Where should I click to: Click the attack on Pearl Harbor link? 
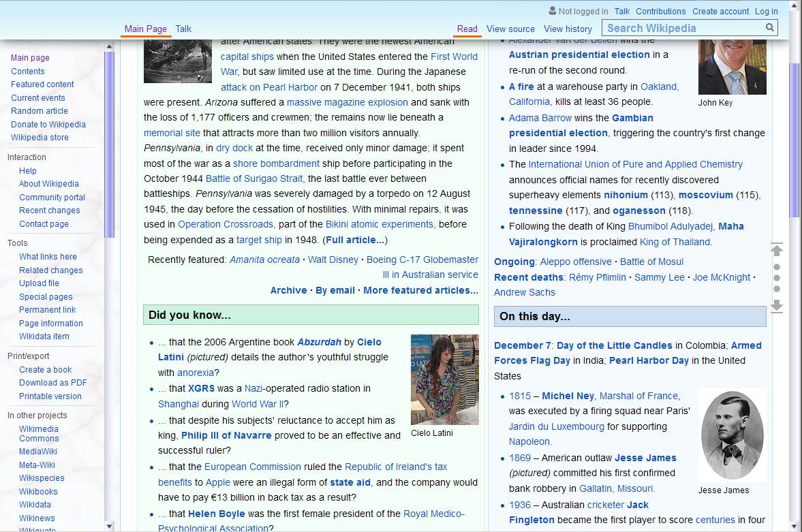269,87
